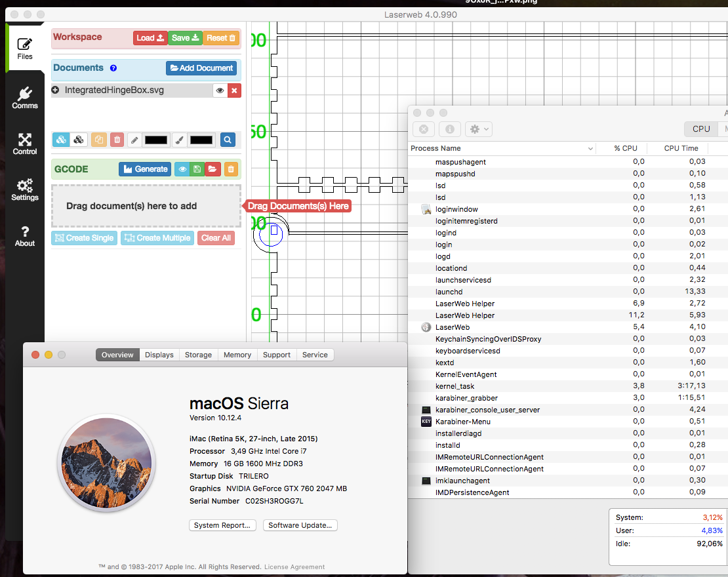728x577 pixels.
Task: Select the loginwindow process row
Action: [x=568, y=209]
